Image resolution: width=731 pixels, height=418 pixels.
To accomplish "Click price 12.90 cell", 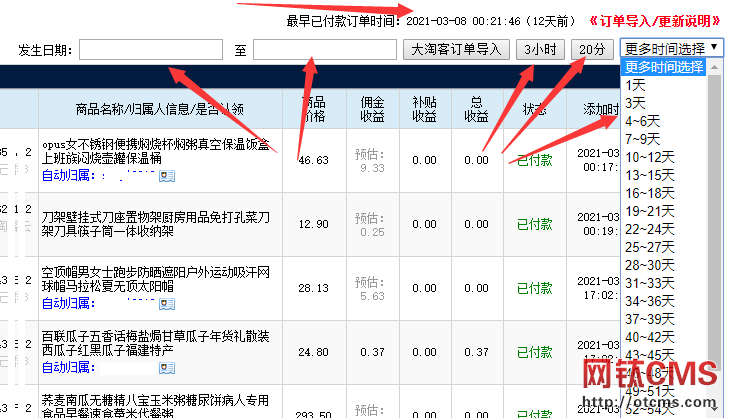I will 313,224.
